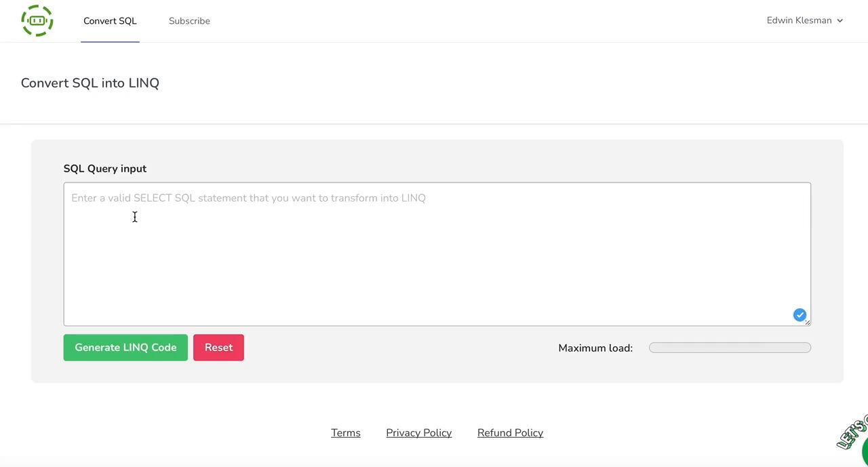Screen dimensions: 868x467
Task: Click the blue checkmark icon in the textarea
Action: point(800,315)
